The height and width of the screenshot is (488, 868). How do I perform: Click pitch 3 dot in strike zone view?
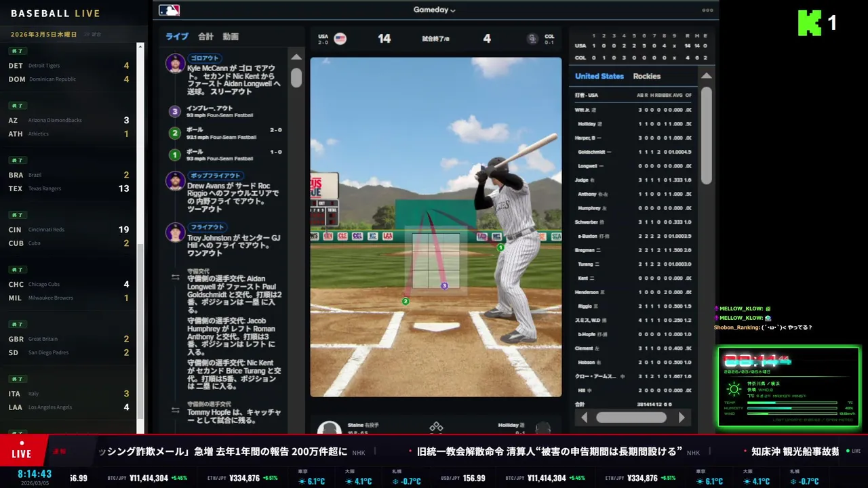[x=444, y=286]
